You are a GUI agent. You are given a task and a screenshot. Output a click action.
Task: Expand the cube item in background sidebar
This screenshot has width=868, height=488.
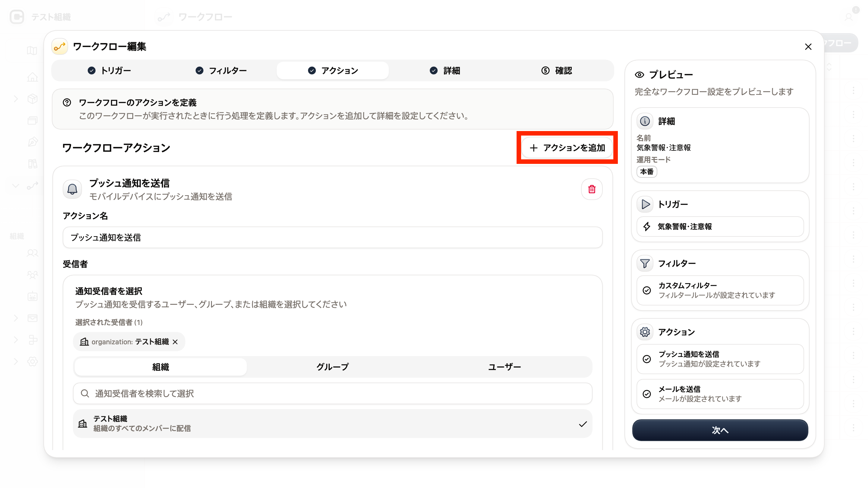tap(16, 99)
